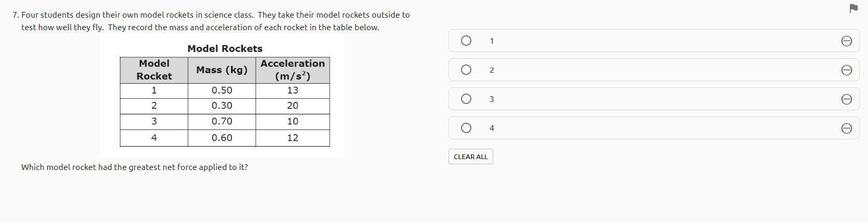Click the Model Rockets table title
Image resolution: width=868 pixels, height=223 pixels.
225,48
